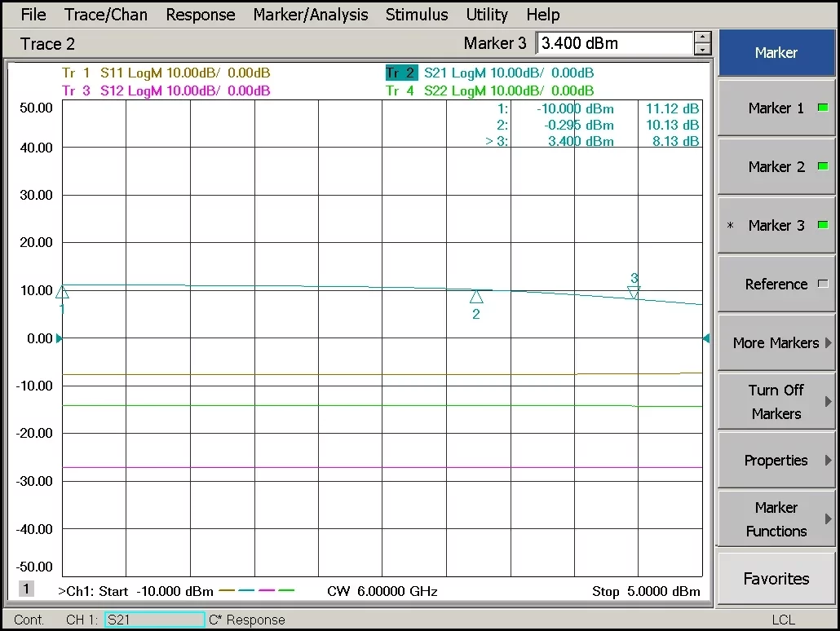Increment Marker 3 value with up arrow
The height and width of the screenshot is (631, 840).
(702, 37)
